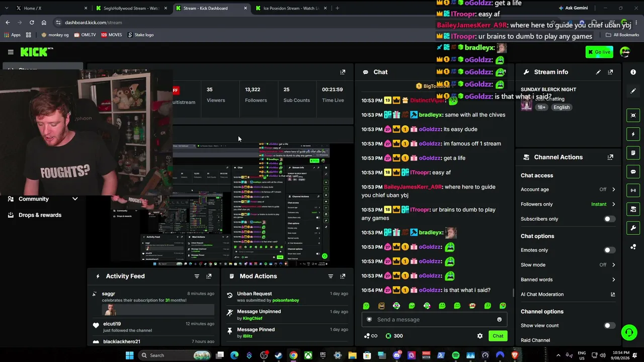Open the info icon in right rail

[x=633, y=72]
